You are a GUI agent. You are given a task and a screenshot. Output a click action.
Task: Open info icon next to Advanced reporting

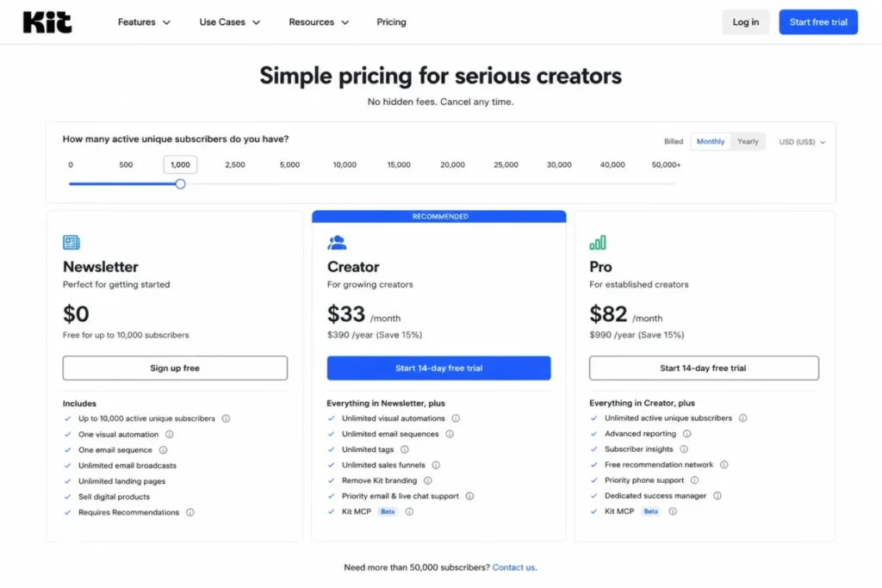[686, 434]
